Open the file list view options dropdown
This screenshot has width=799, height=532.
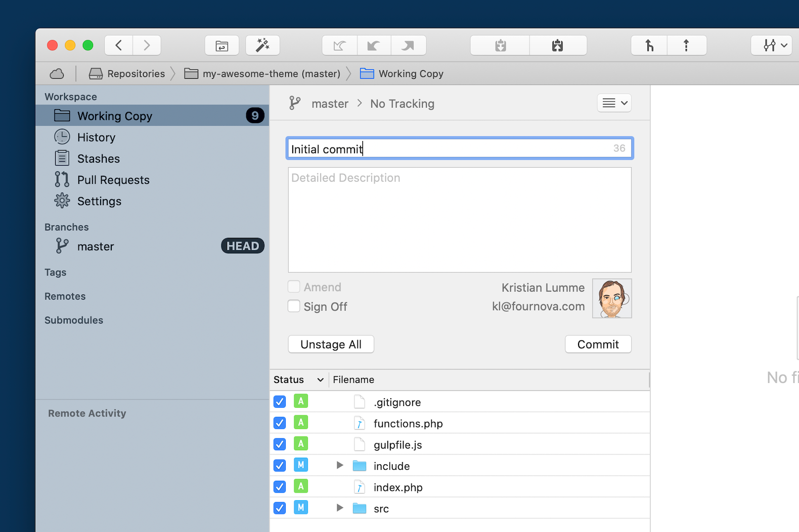(x=614, y=103)
